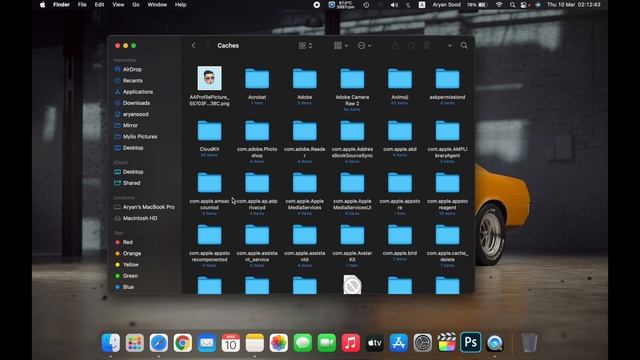
Task: Select the Adobe Camera Raw 2 folder
Action: coord(352,79)
